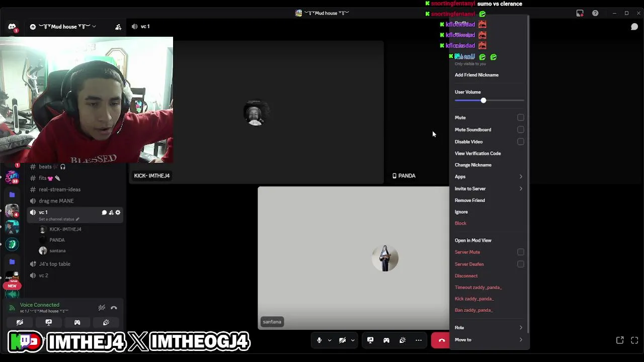Image resolution: width=644 pixels, height=362 pixels.
Task: Share your screen in bottom call bar
Action: click(370, 340)
